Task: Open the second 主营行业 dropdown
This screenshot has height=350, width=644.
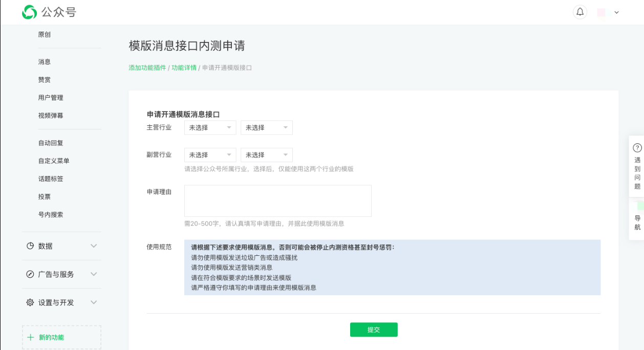Action: coord(267,128)
